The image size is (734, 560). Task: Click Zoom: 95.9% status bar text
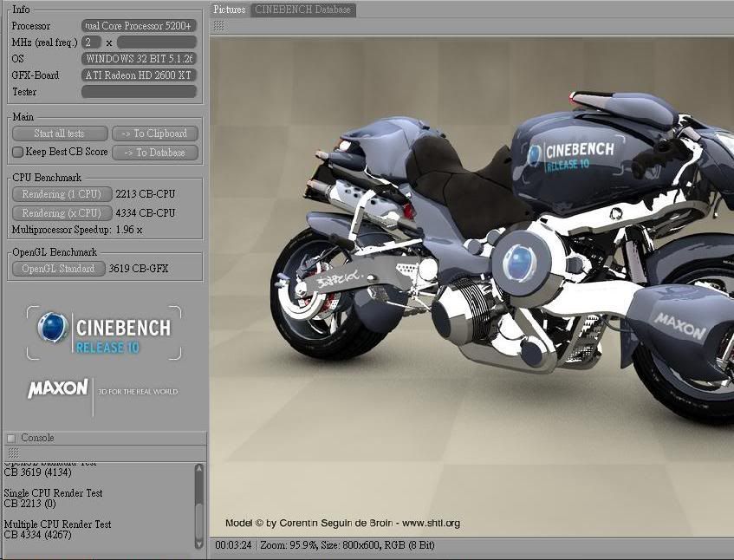pos(288,545)
